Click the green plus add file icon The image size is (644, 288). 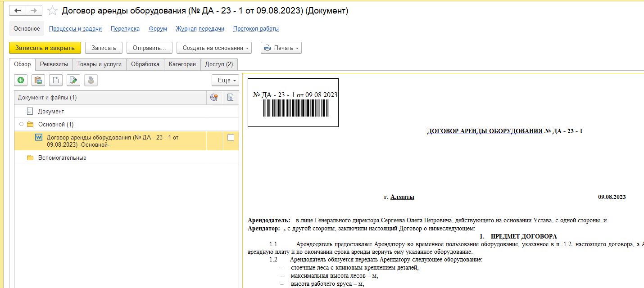coord(21,81)
